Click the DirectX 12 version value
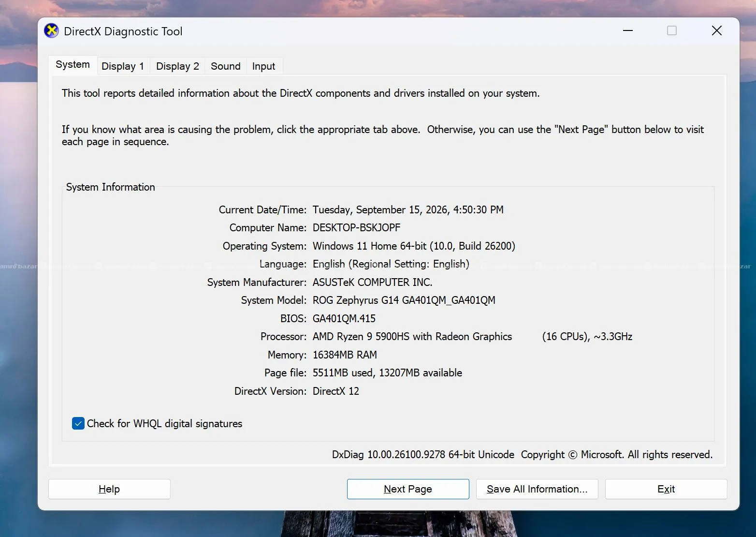The image size is (756, 537). coord(336,391)
